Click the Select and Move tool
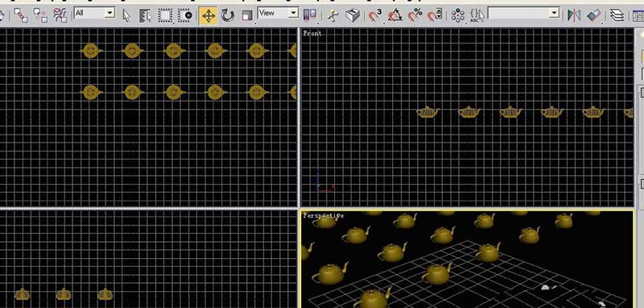This screenshot has width=644, height=308. tap(208, 15)
